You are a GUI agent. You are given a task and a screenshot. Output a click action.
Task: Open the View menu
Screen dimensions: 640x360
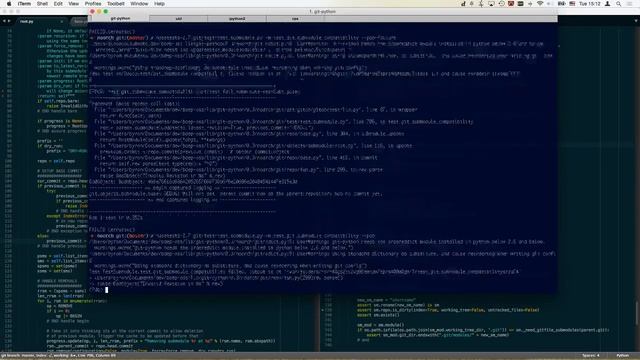[x=73, y=4]
